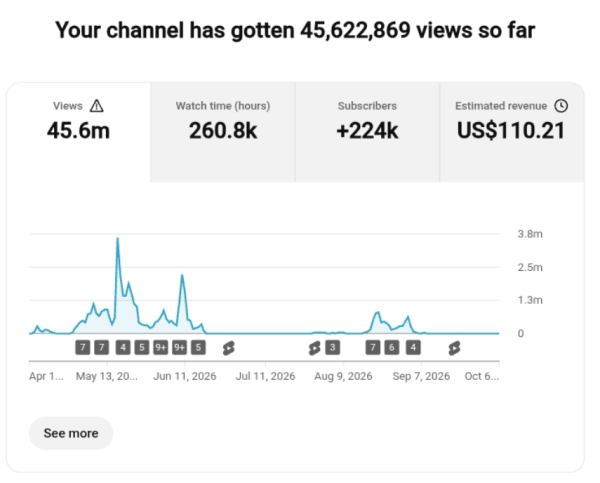Click the 1.3m axis label
This screenshot has width=600, height=483.
530,300
